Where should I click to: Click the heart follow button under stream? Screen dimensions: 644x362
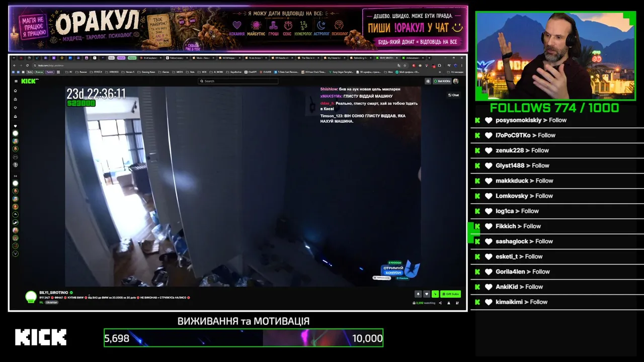tap(427, 294)
